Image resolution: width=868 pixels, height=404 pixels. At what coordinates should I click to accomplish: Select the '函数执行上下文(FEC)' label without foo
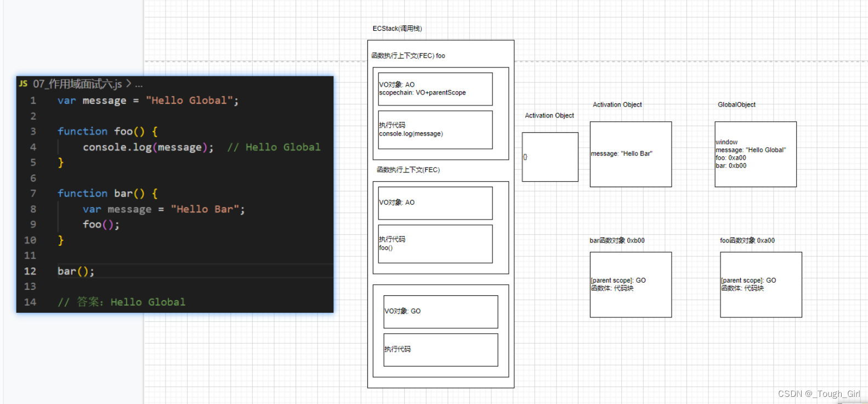pyautogui.click(x=409, y=170)
